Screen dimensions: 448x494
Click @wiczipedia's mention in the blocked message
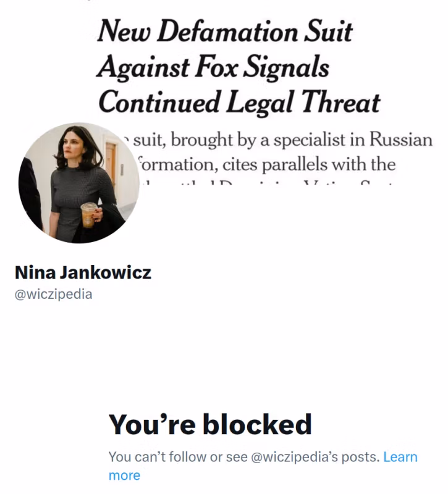click(316, 457)
